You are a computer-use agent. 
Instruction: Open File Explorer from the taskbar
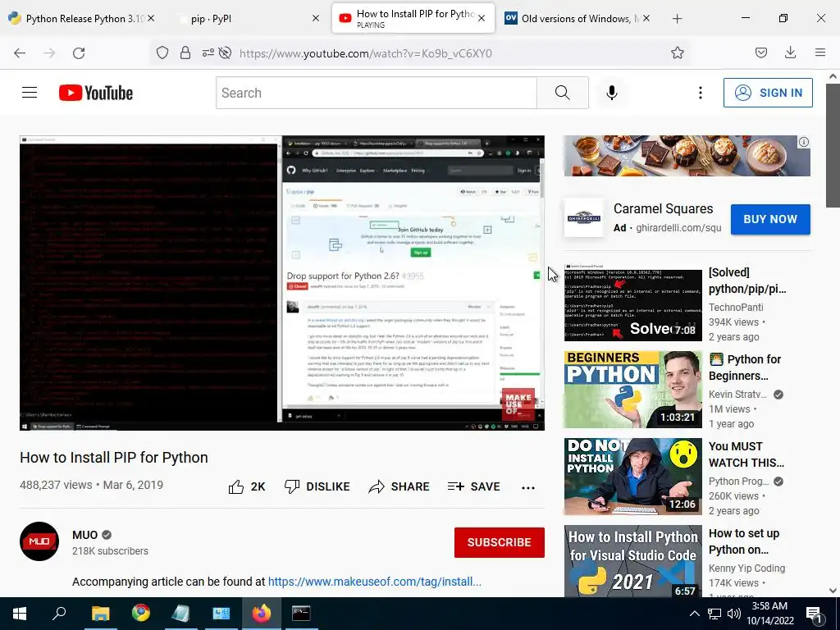(x=100, y=614)
